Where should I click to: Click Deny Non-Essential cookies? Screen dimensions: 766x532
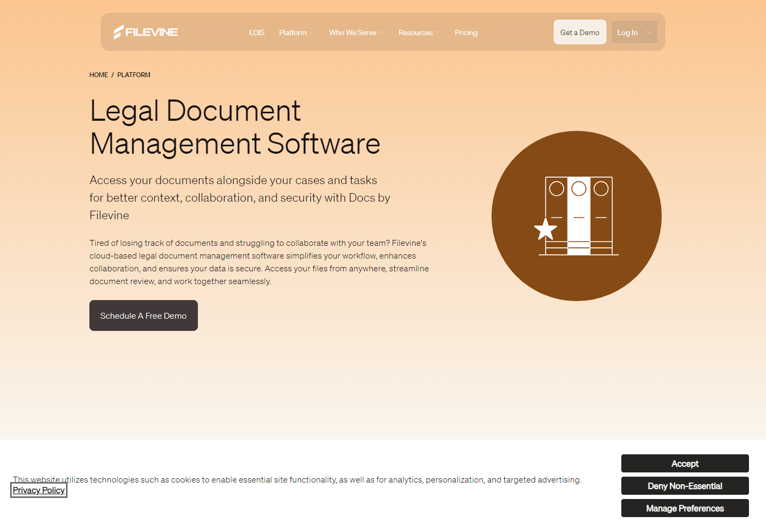[685, 486]
